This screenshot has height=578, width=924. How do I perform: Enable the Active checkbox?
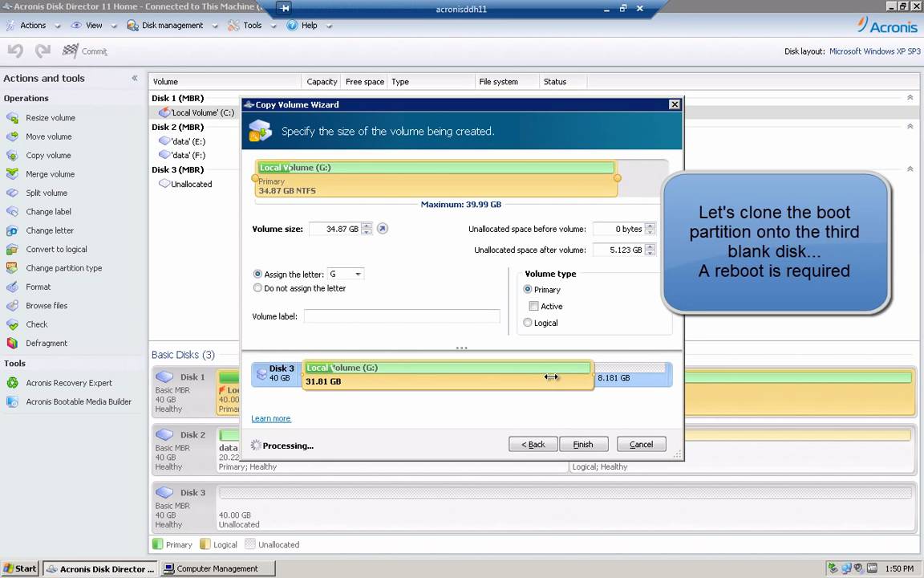(x=533, y=306)
